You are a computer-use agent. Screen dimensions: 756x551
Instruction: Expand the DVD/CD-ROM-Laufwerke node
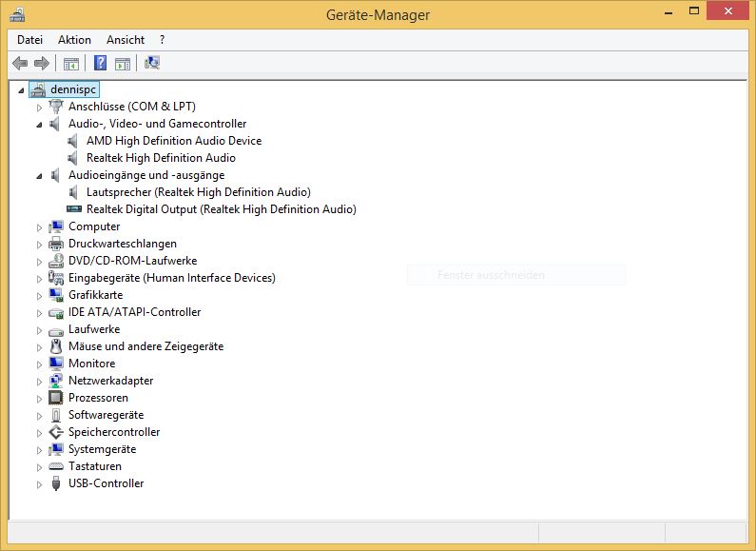click(40, 262)
